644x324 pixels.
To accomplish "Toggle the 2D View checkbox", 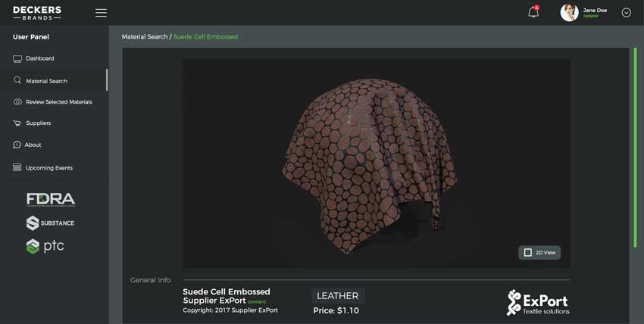I will (528, 252).
